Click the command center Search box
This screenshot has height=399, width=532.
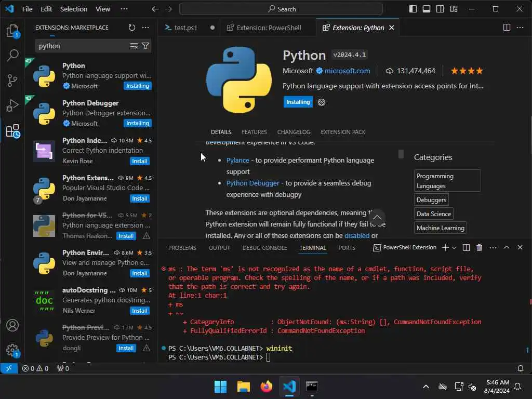click(281, 9)
